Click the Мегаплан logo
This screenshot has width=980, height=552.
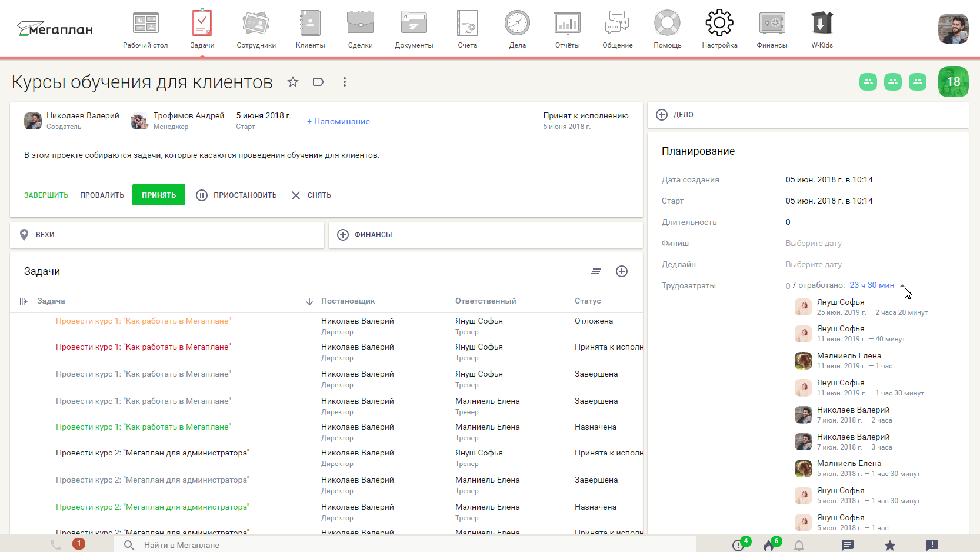[55, 28]
